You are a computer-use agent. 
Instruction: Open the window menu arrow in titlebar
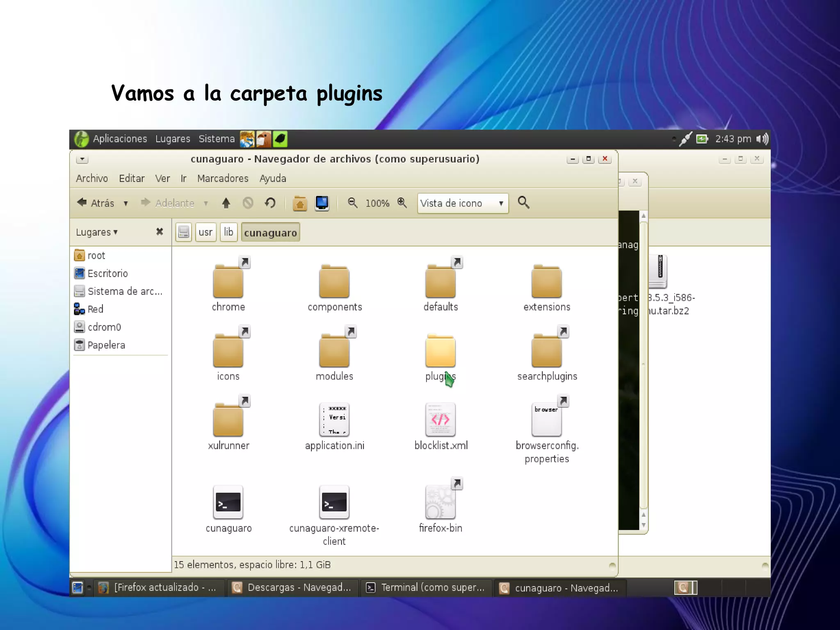pos(82,159)
